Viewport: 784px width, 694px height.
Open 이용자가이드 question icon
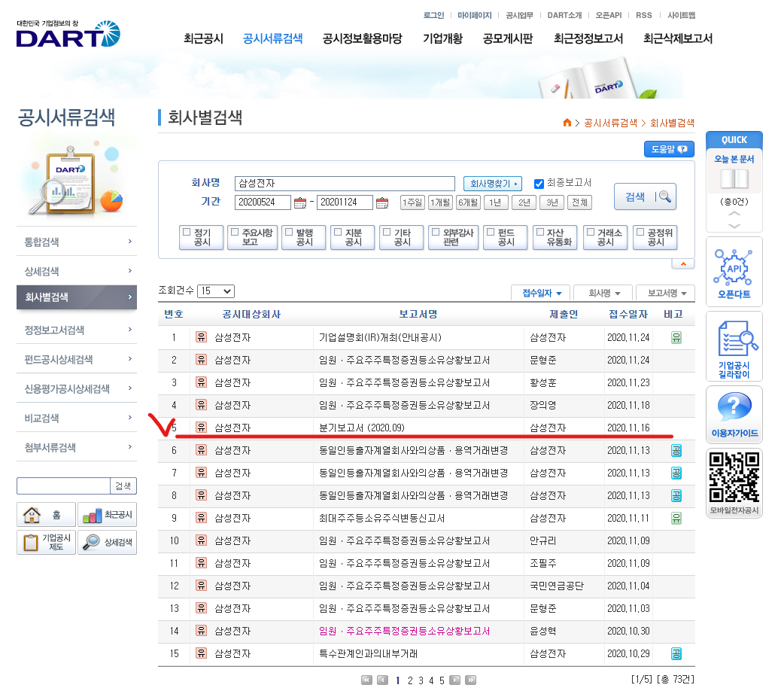click(x=734, y=414)
